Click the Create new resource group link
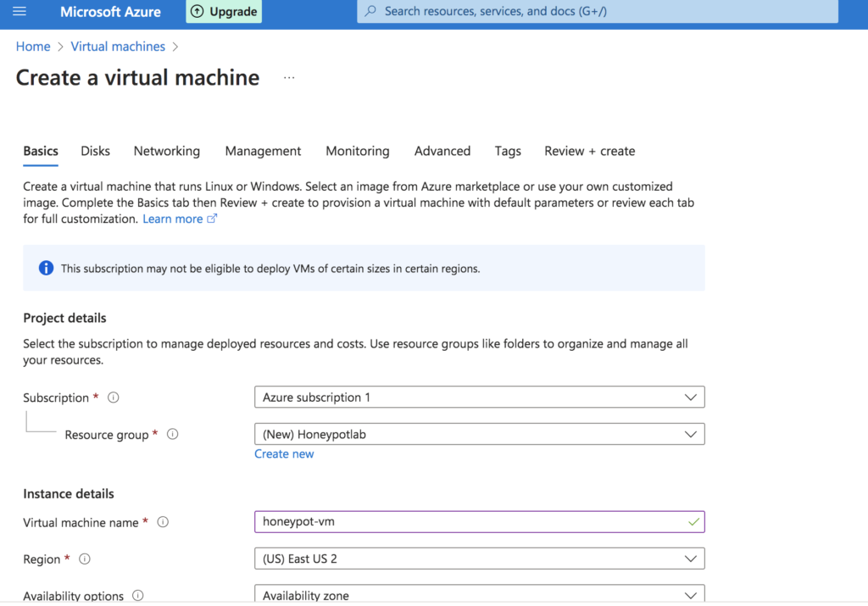Screen dimensions: 868x606 point(284,453)
